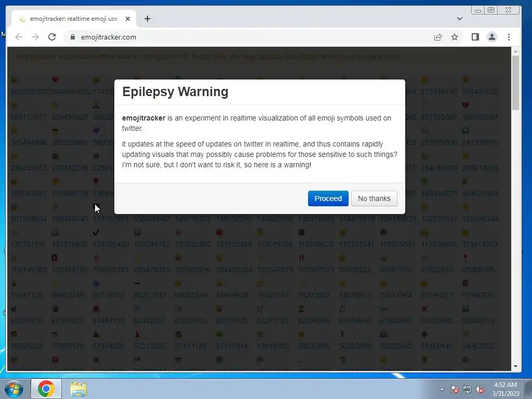Click the emoji count 121552466

pyautogui.click(x=234, y=244)
